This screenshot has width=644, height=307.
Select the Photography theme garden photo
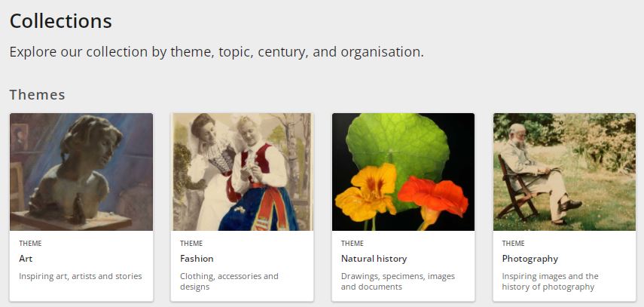[x=564, y=172]
